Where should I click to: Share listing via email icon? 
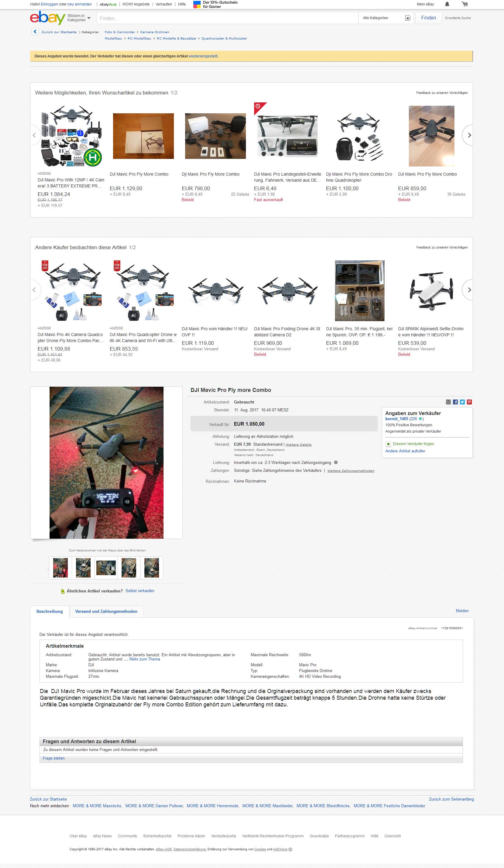tap(448, 402)
